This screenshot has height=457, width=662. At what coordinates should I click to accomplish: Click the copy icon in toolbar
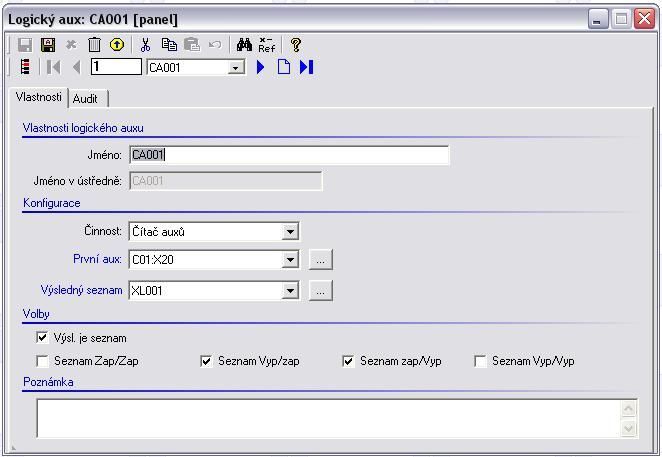(x=169, y=45)
